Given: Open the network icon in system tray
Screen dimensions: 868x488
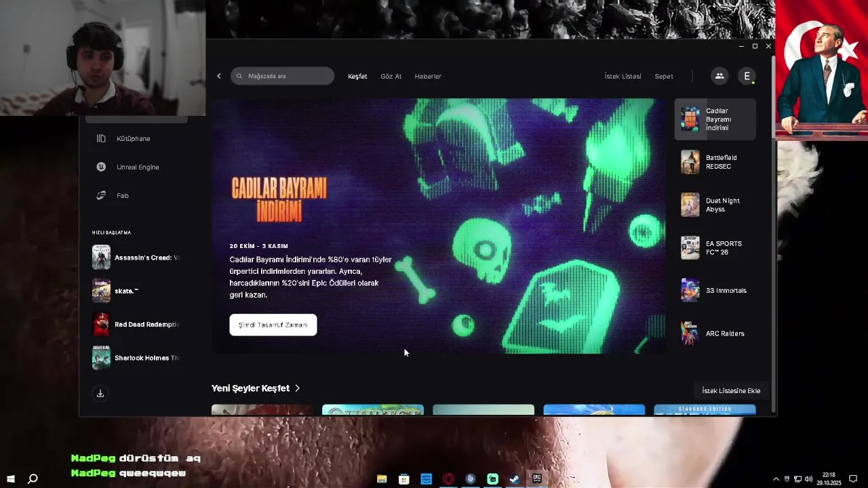Looking at the screenshot, I should (797, 479).
